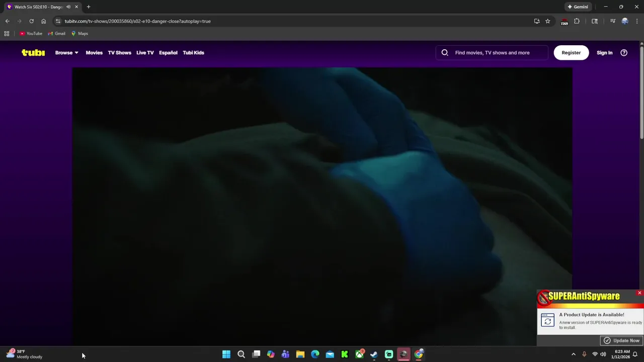Open Tubi Kids
The height and width of the screenshot is (362, 644).
coord(193,53)
